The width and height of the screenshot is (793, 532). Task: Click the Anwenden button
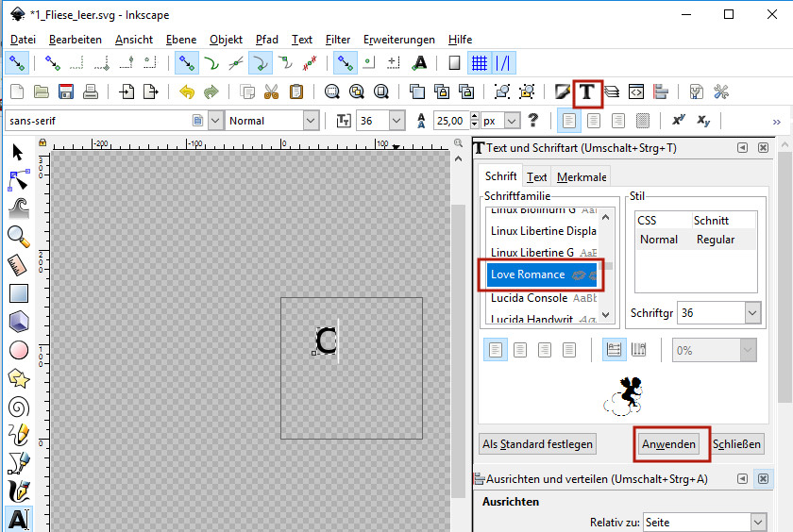pyautogui.click(x=668, y=444)
